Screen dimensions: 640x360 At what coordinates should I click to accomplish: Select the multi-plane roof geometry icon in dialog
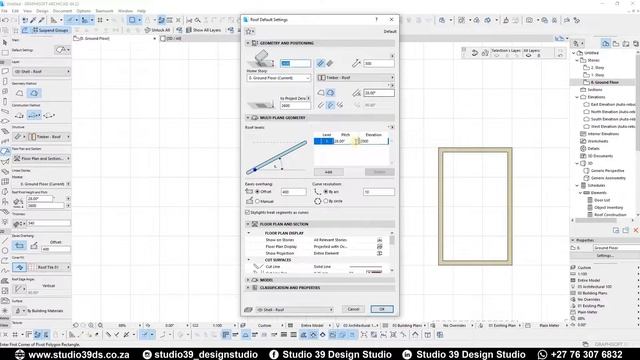tap(331, 93)
